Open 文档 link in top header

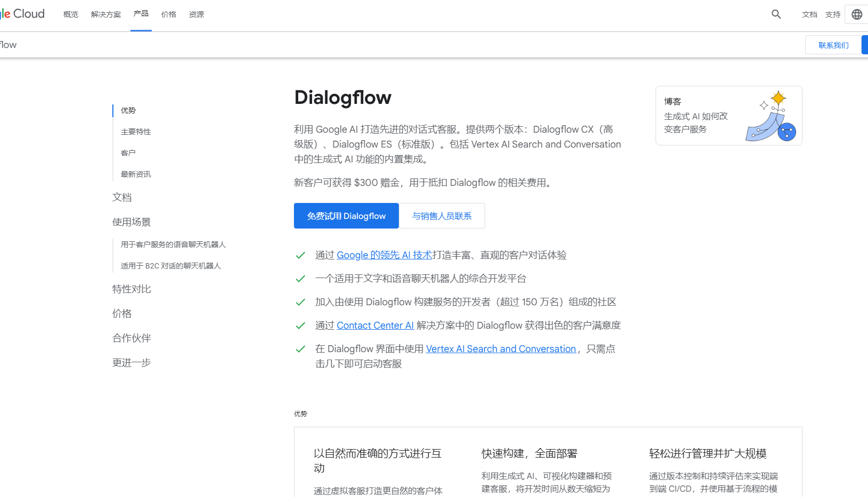click(x=809, y=14)
